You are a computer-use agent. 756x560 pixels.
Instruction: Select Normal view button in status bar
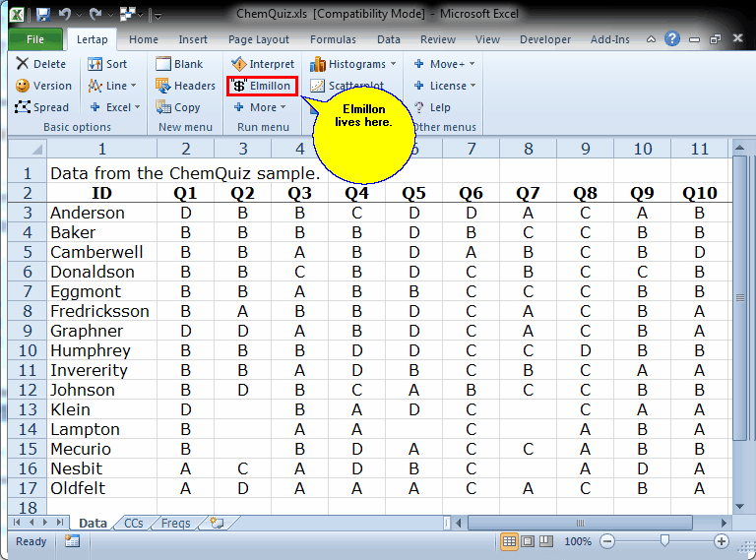tap(510, 542)
